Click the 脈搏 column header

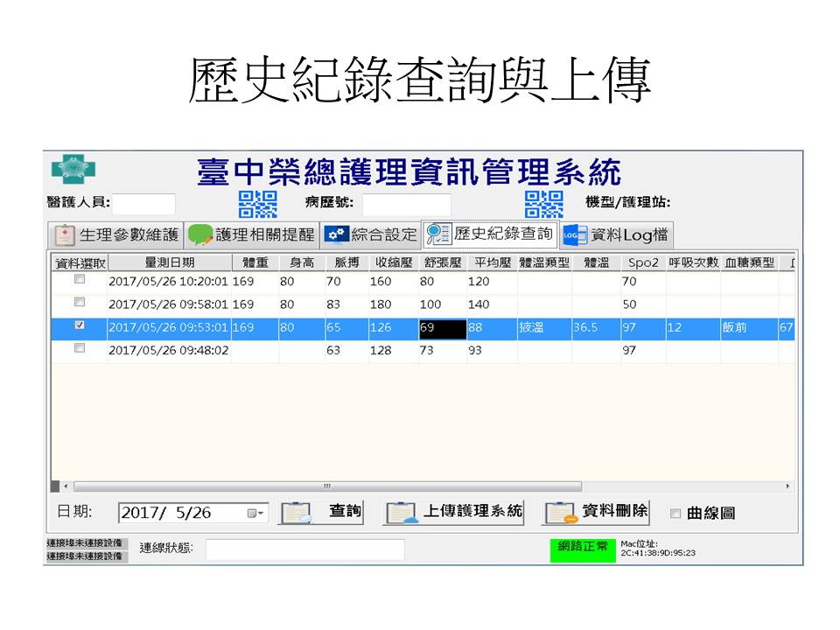pos(346,262)
